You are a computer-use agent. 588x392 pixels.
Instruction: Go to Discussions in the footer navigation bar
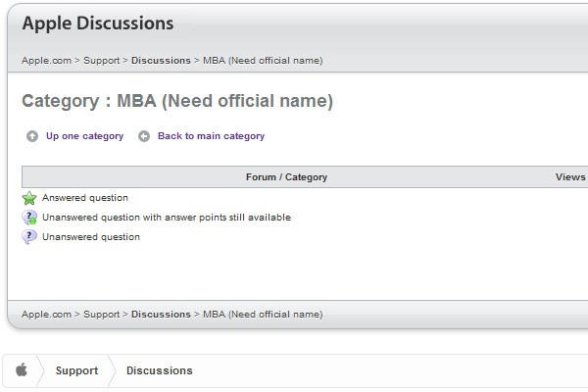(x=159, y=370)
